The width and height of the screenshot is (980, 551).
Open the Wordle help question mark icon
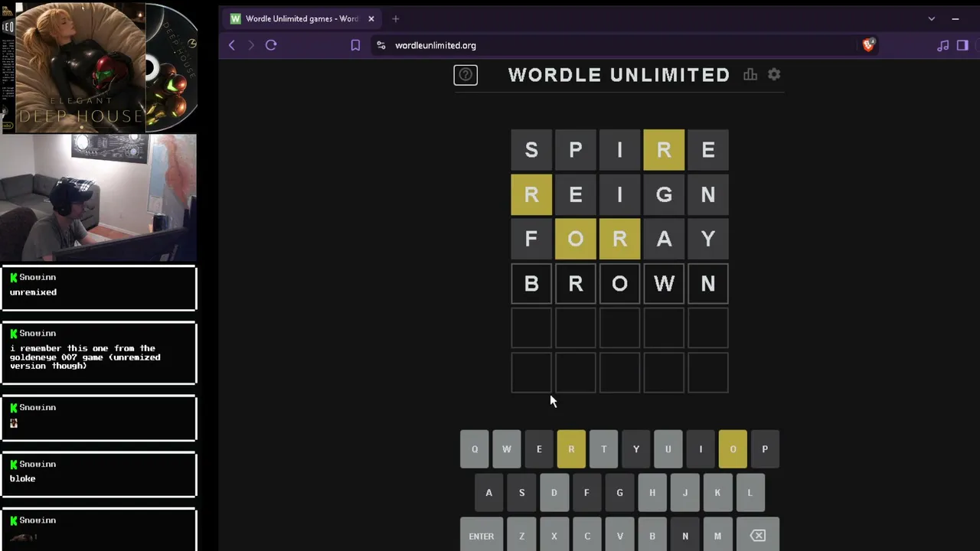(465, 75)
